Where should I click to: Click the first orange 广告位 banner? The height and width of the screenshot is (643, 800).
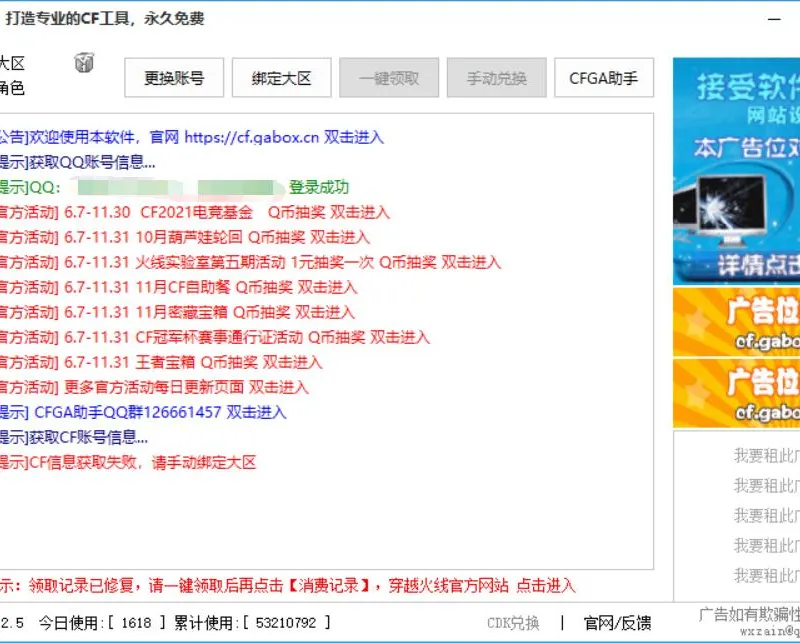736,322
